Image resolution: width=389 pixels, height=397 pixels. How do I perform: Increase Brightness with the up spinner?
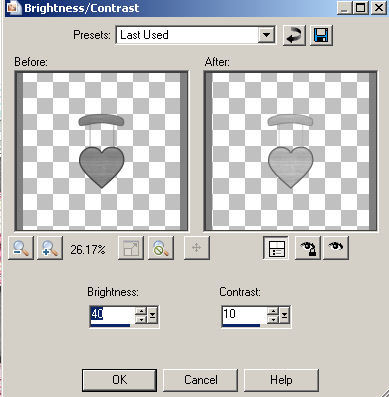pos(141,311)
